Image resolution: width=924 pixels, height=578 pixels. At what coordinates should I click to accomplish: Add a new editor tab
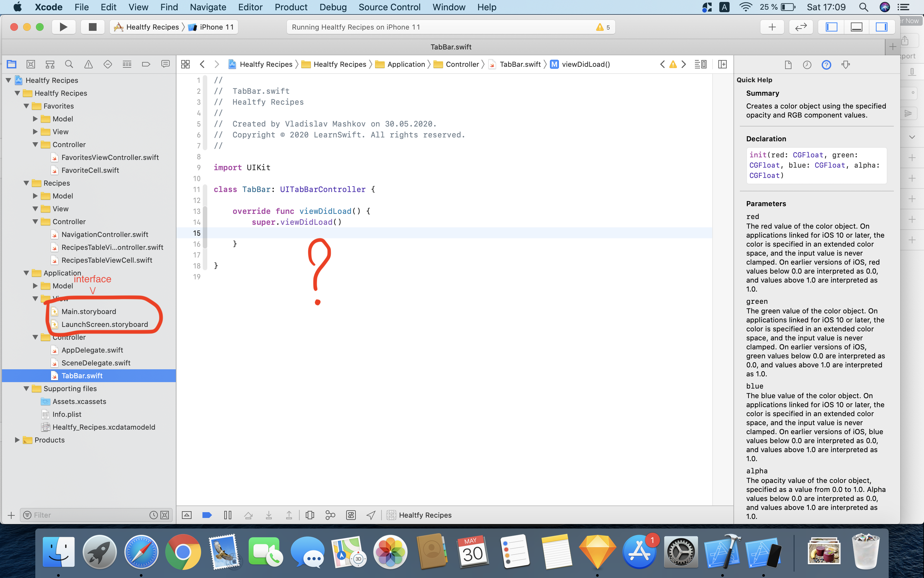[892, 47]
